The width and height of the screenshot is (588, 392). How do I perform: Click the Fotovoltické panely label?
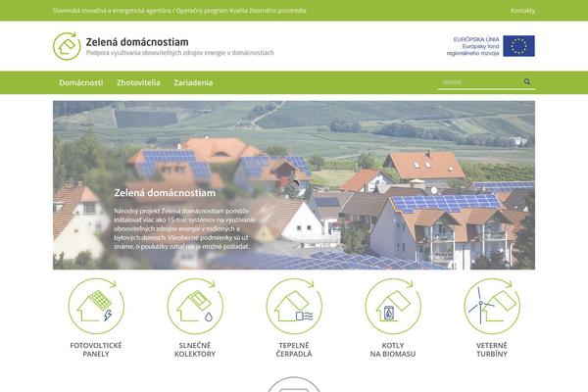click(x=96, y=350)
